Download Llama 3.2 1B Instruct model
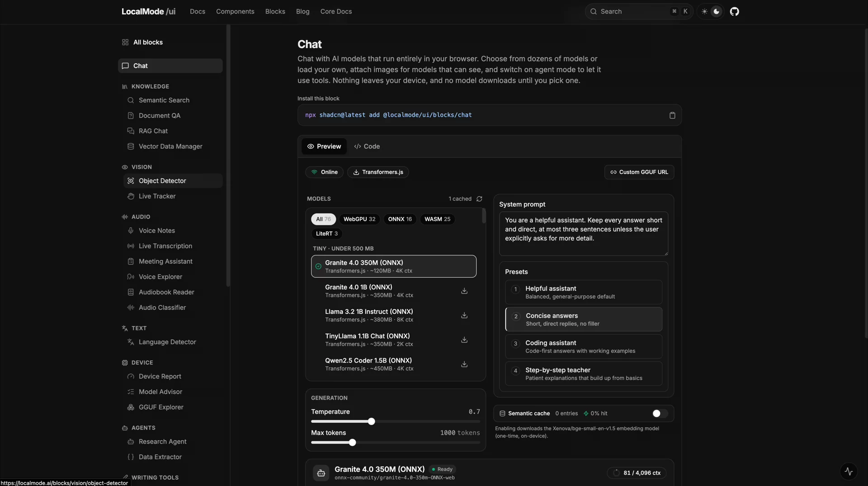 [x=464, y=315]
